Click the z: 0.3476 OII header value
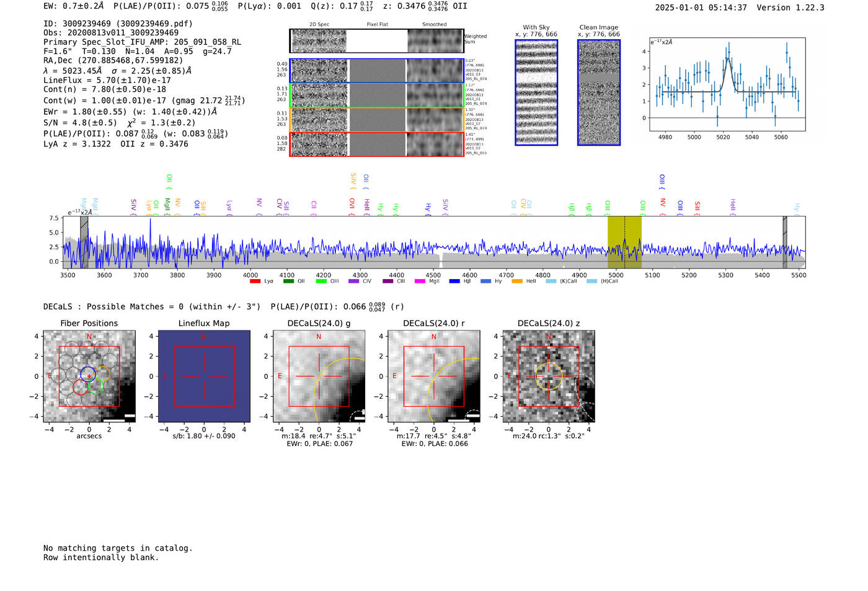The height and width of the screenshot is (591, 868). [x=425, y=6]
